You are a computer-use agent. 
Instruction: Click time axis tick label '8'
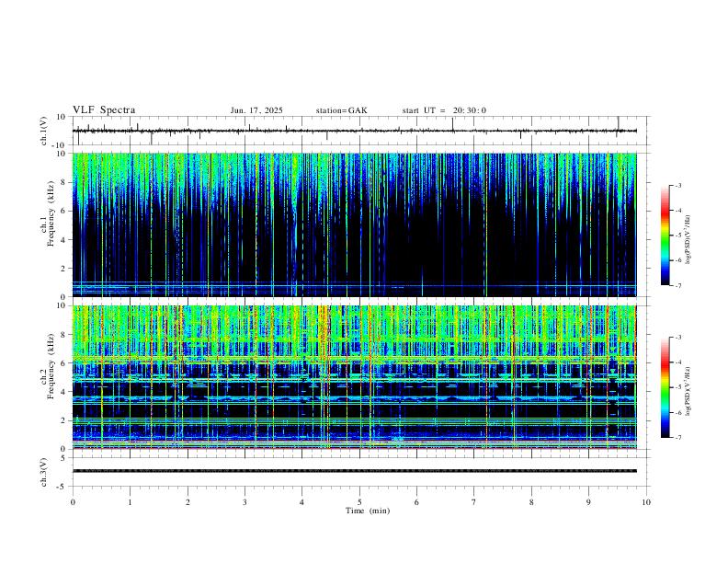pos(531,502)
